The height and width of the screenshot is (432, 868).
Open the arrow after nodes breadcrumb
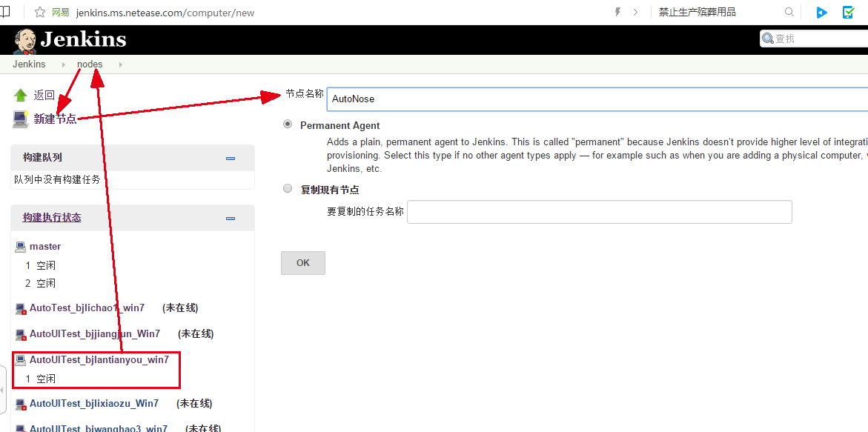[x=120, y=64]
